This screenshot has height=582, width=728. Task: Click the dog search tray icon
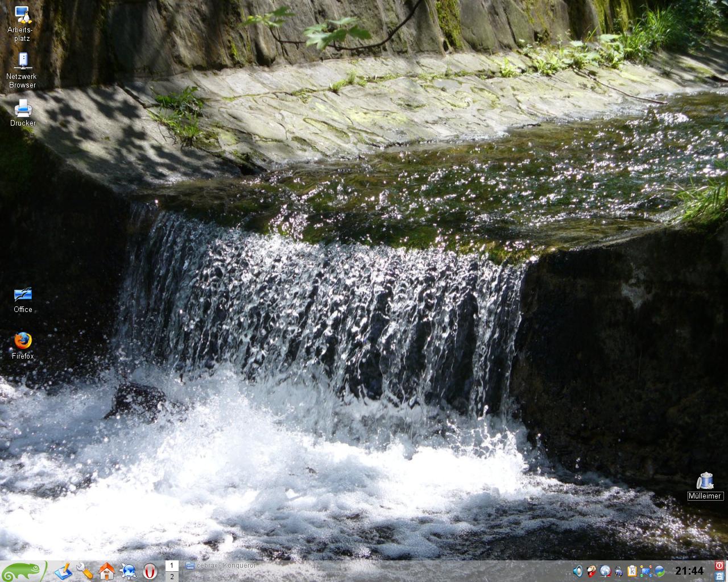click(x=591, y=571)
